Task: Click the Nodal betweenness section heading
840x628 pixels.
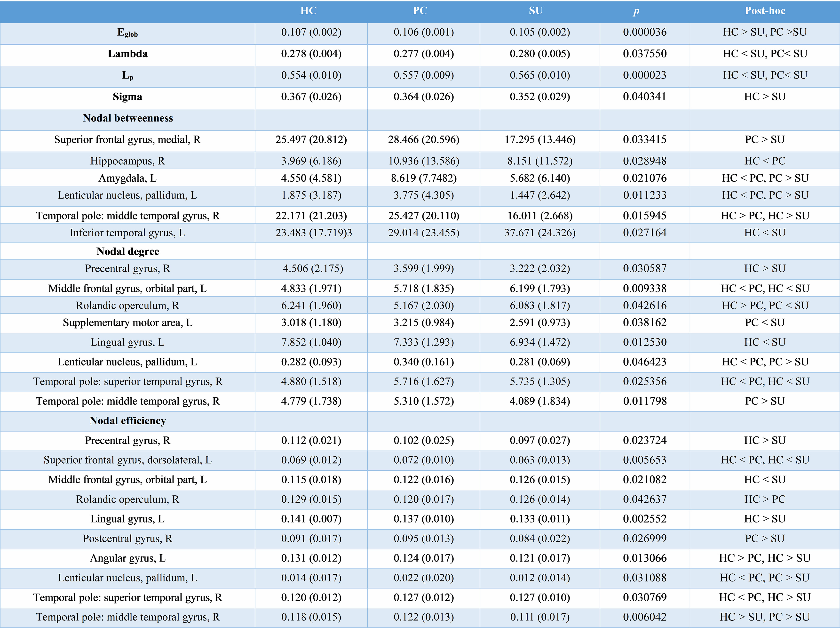Action: [127, 118]
